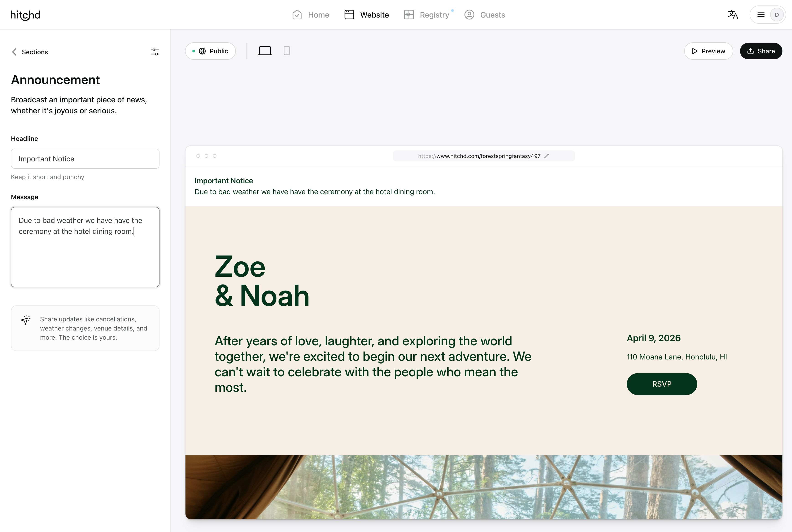Open the Public visibility selector
Viewport: 792px width, 532px height.
pos(210,51)
